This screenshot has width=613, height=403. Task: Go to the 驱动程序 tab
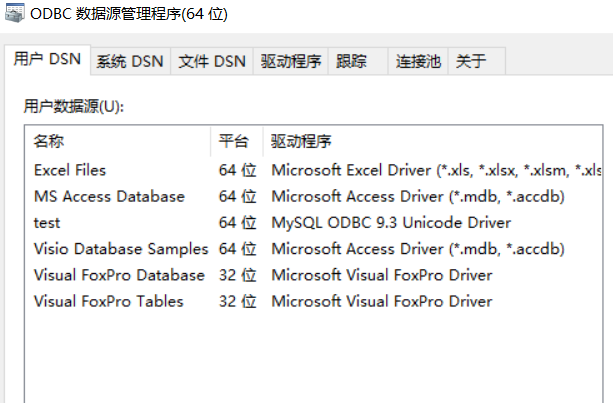[291, 61]
